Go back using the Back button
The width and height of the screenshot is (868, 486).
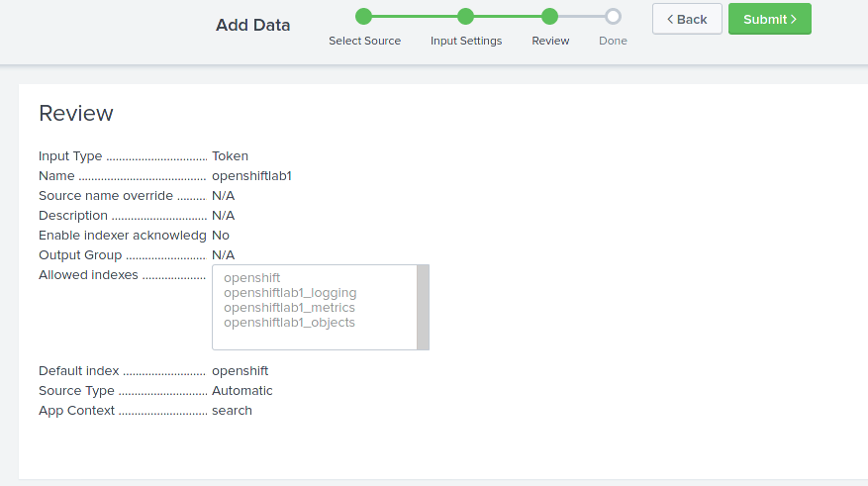coord(687,19)
